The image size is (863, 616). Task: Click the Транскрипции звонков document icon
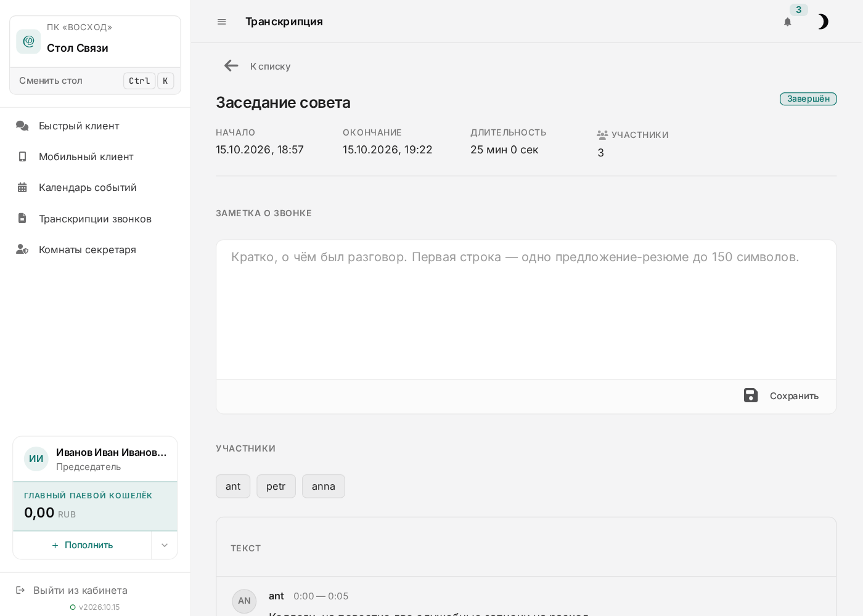[22, 218]
